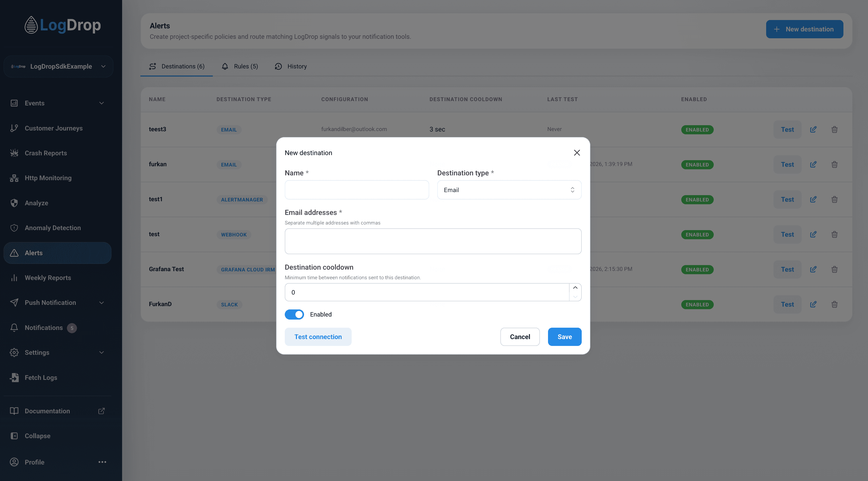This screenshot has height=481, width=868.
Task: Click the Test connection button
Action: pyautogui.click(x=318, y=337)
